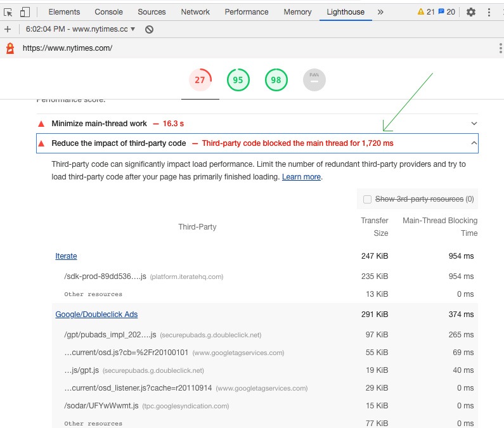Click the 97 KiB transfer size value

pos(377,335)
